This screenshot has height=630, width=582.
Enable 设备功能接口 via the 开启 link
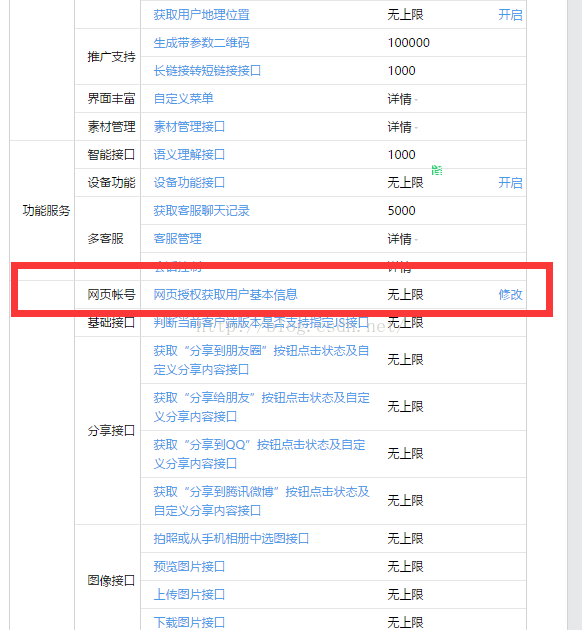pos(510,183)
